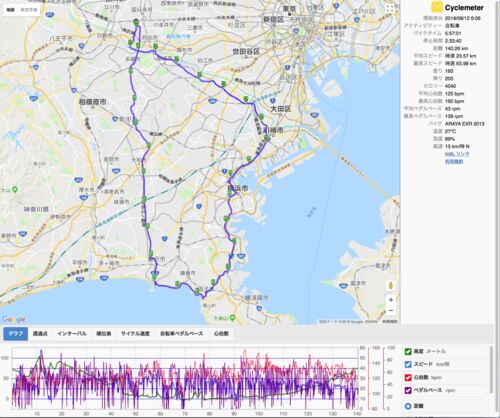Click the 27°C temperature value
The image size is (500, 418).
coord(450,131)
